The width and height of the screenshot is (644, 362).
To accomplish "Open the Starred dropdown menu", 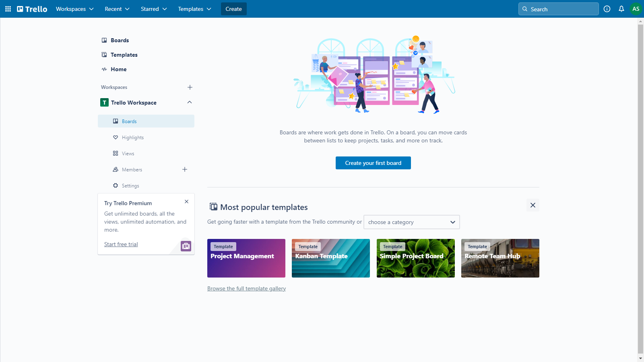I will [154, 9].
